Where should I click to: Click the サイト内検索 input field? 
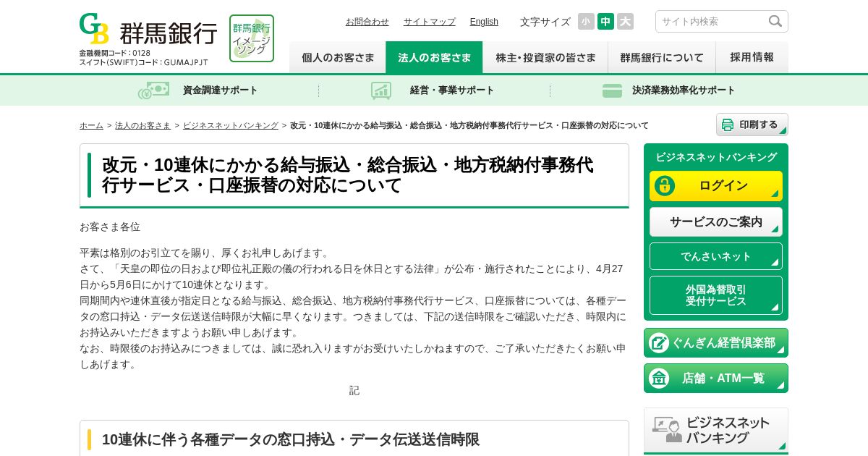(712, 22)
